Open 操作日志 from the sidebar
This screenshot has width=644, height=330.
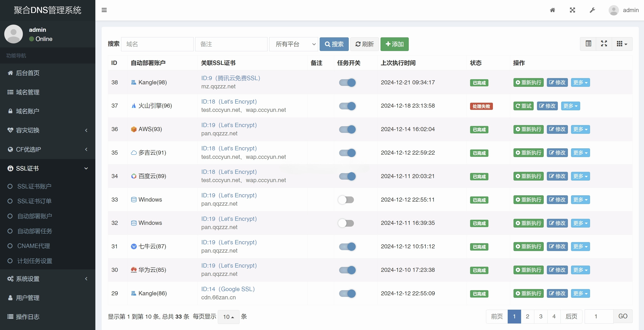[x=28, y=317]
